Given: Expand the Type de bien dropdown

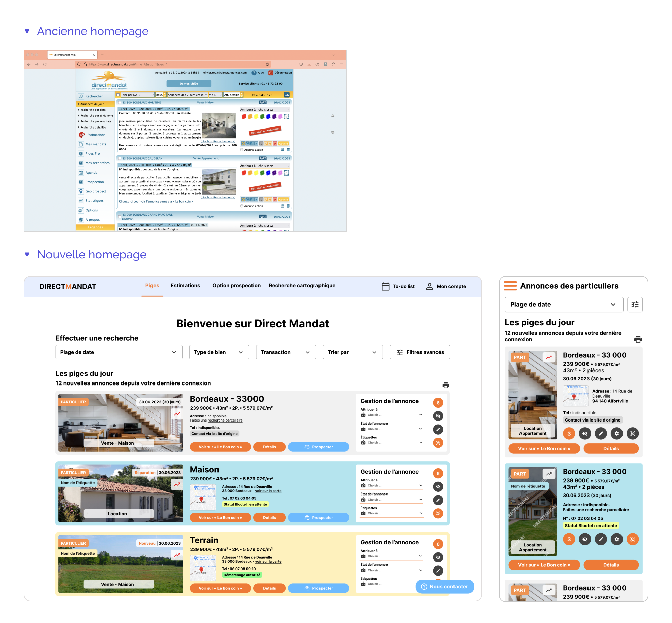Looking at the screenshot, I should point(219,352).
